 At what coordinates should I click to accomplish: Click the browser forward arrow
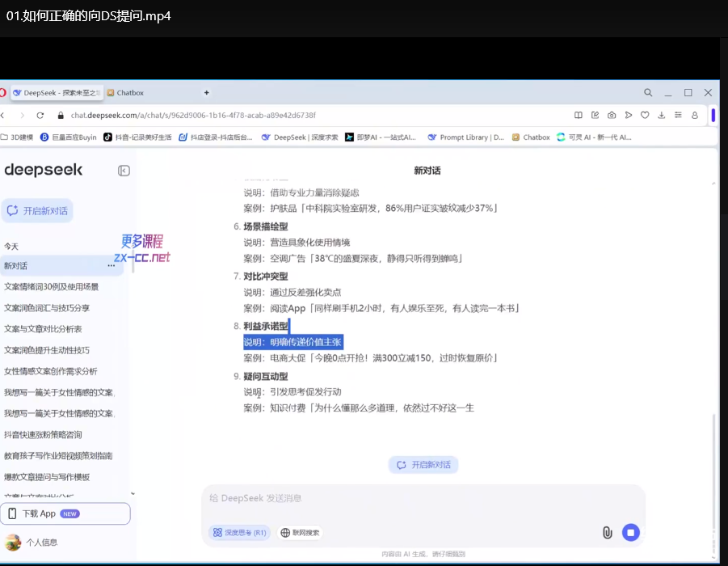22,116
